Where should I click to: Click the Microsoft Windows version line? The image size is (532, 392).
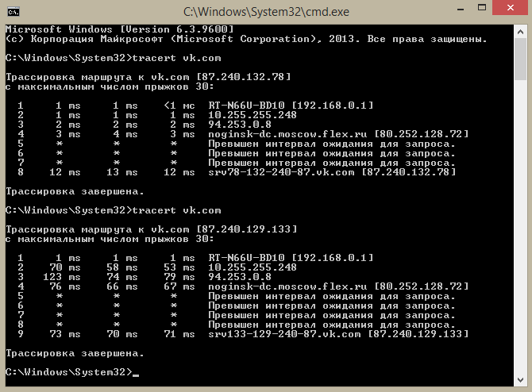[119, 29]
